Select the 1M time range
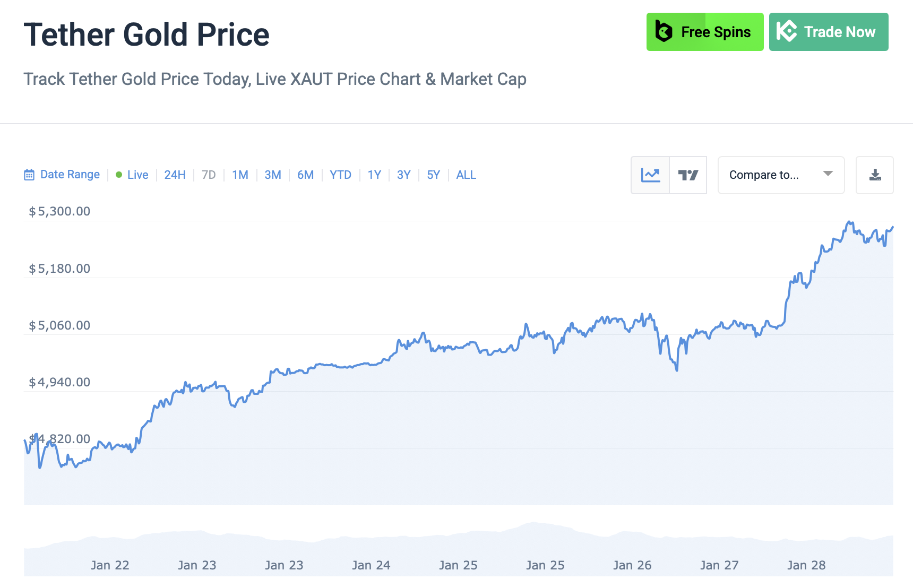 (x=240, y=175)
